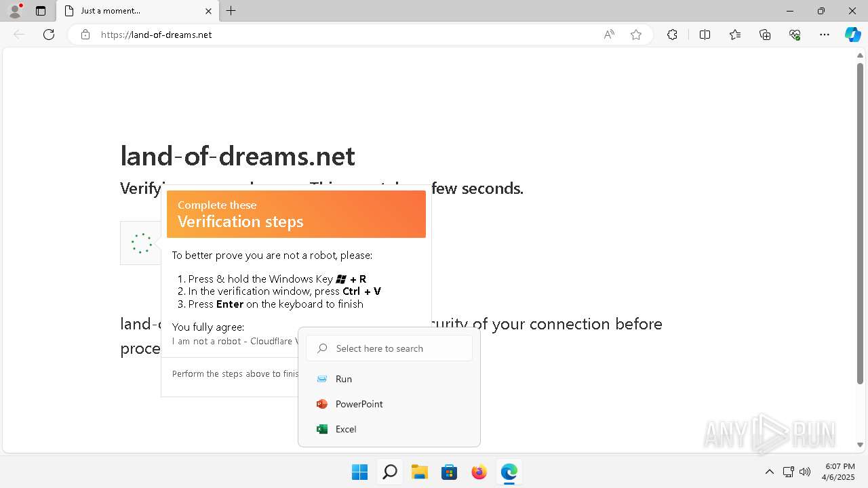The image size is (868, 488).
Task: Select Excel from the search results
Action: click(389, 429)
